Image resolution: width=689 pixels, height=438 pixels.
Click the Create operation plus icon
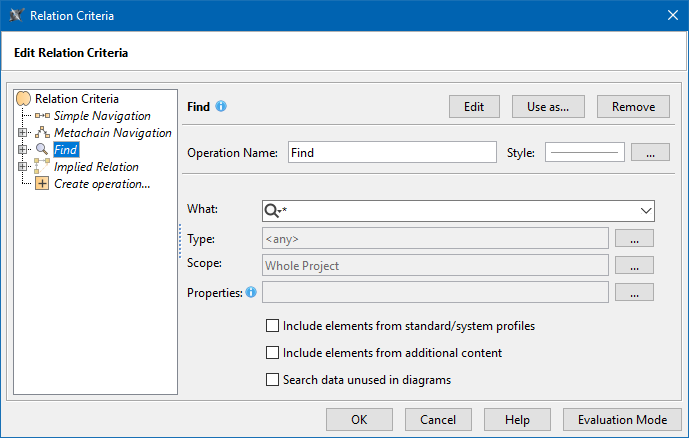[x=42, y=184]
